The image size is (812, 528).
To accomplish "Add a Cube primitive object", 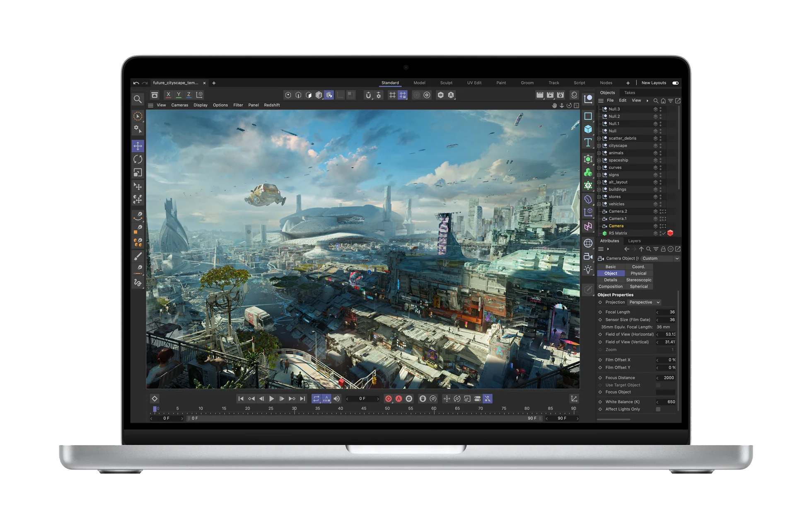I will coord(588,129).
